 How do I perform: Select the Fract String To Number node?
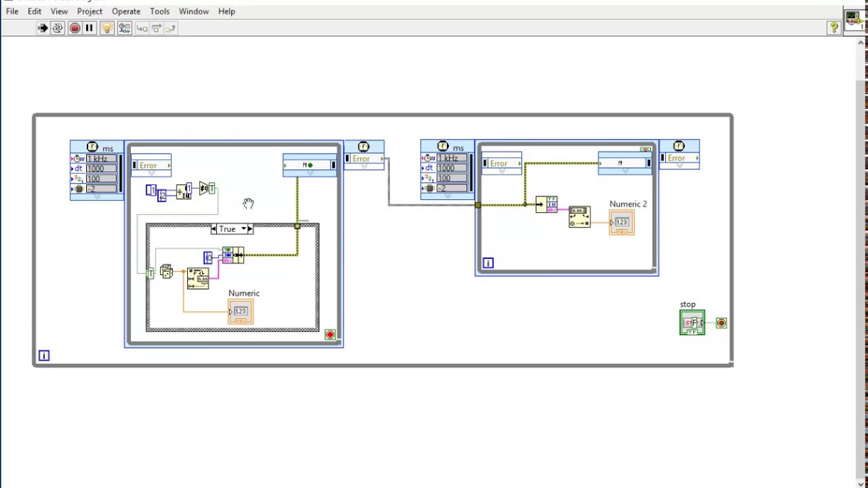[x=579, y=217]
